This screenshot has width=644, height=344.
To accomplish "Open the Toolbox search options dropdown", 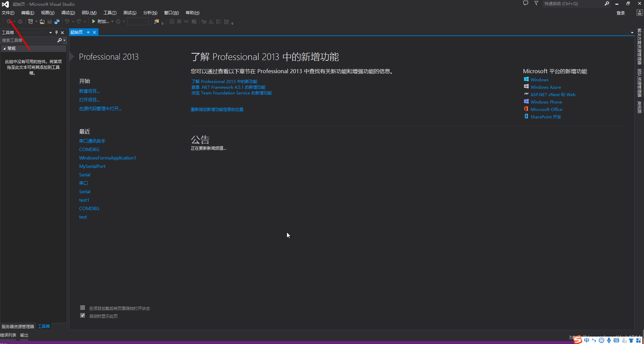I will click(x=64, y=40).
